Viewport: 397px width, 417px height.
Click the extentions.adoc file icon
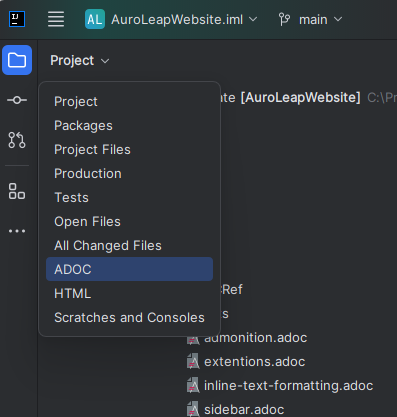(193, 361)
